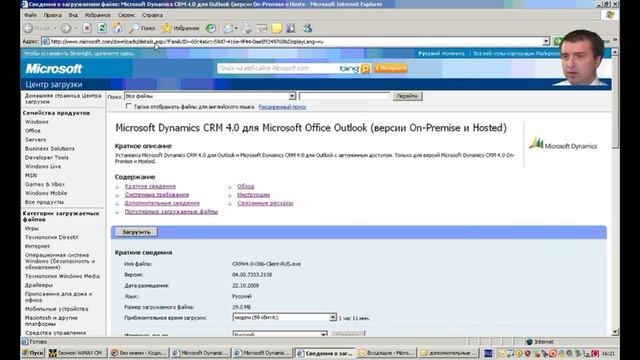640x360 pixels.
Task: Click the Microsoft Dynamics logo
Action: click(563, 144)
